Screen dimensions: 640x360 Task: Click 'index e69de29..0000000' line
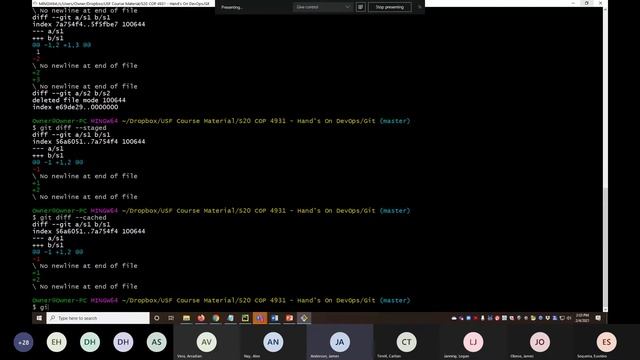coord(75,107)
